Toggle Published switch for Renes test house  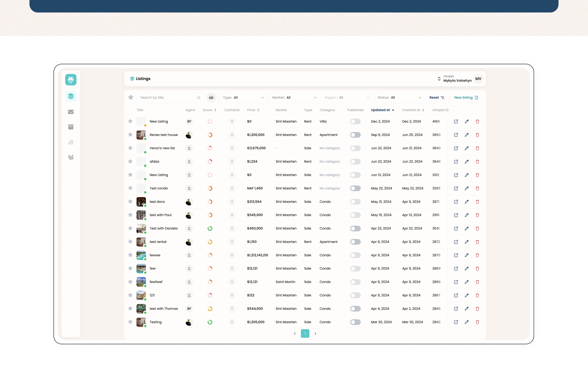355,135
